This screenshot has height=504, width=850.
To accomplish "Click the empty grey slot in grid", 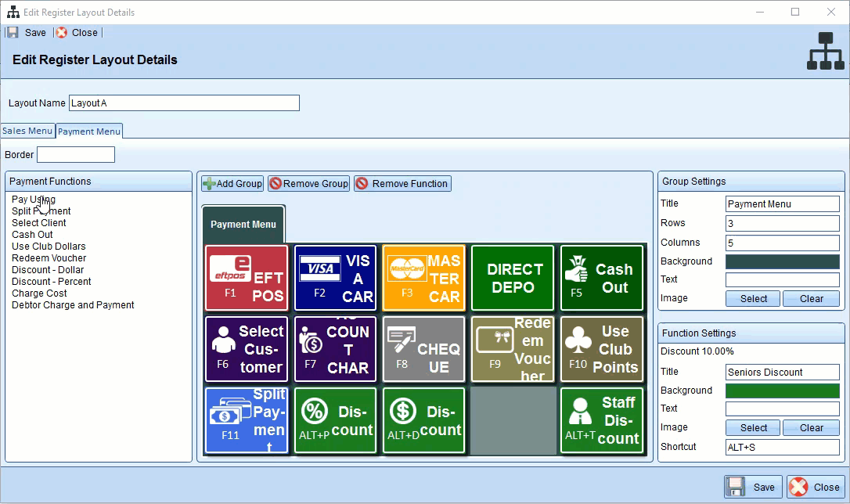I will pos(513,420).
